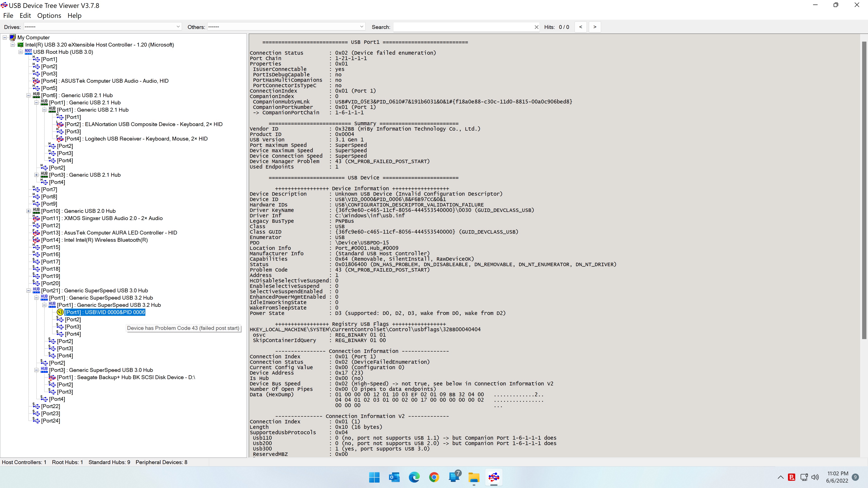
Task: Select AsusTek AURA LED Controller row
Action: click(109, 233)
